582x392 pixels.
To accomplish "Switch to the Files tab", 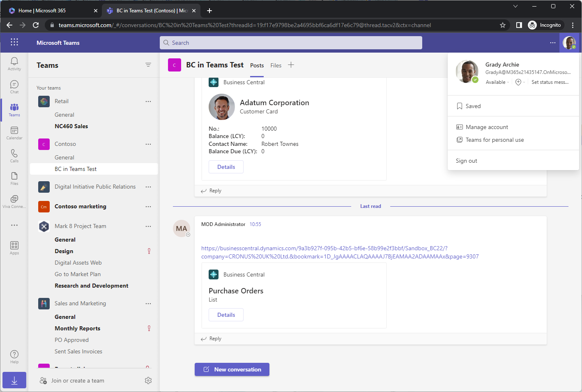I will tap(276, 65).
